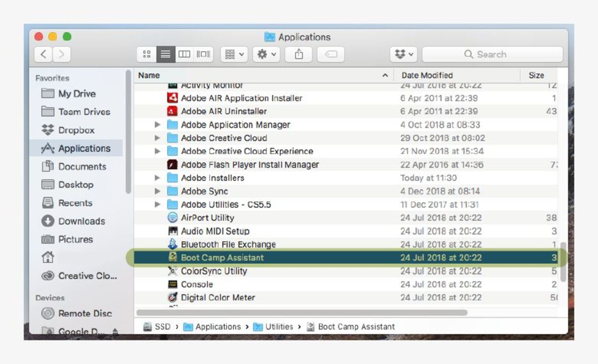Sort by the Date Modified column
598x364 pixels.
(x=457, y=75)
